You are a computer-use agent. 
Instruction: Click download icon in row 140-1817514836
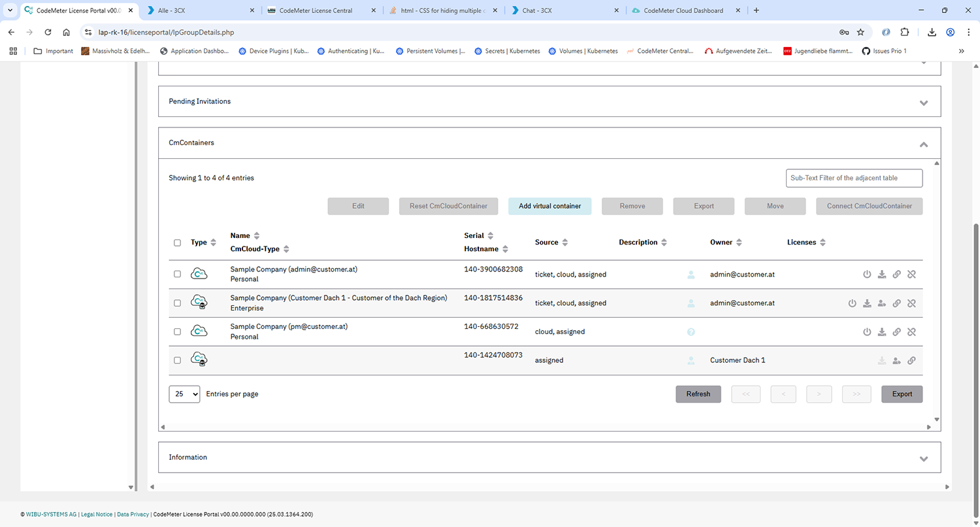(867, 303)
